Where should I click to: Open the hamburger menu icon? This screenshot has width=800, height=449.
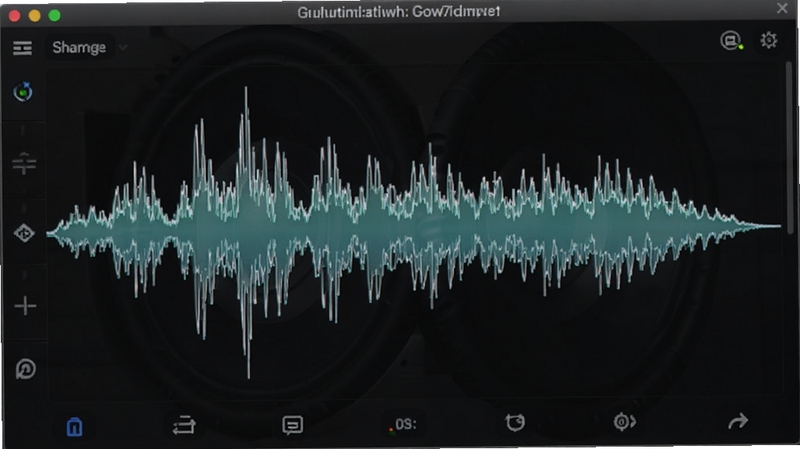22,48
